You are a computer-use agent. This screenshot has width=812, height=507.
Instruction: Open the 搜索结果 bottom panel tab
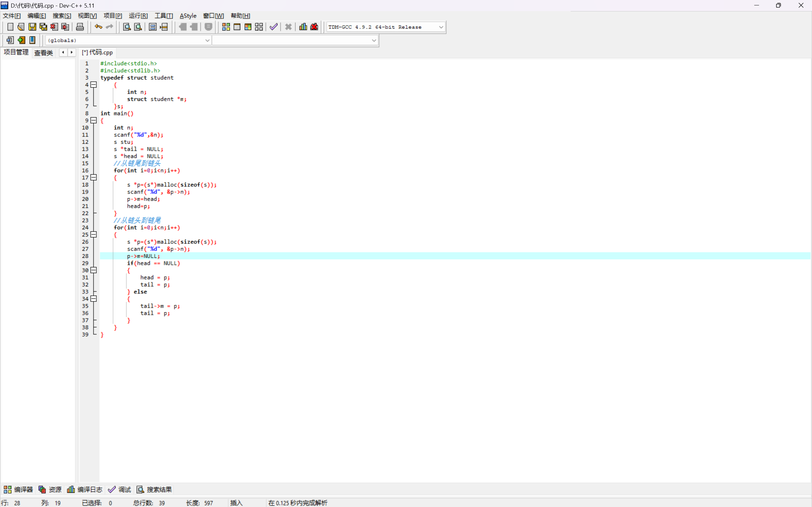(154, 490)
